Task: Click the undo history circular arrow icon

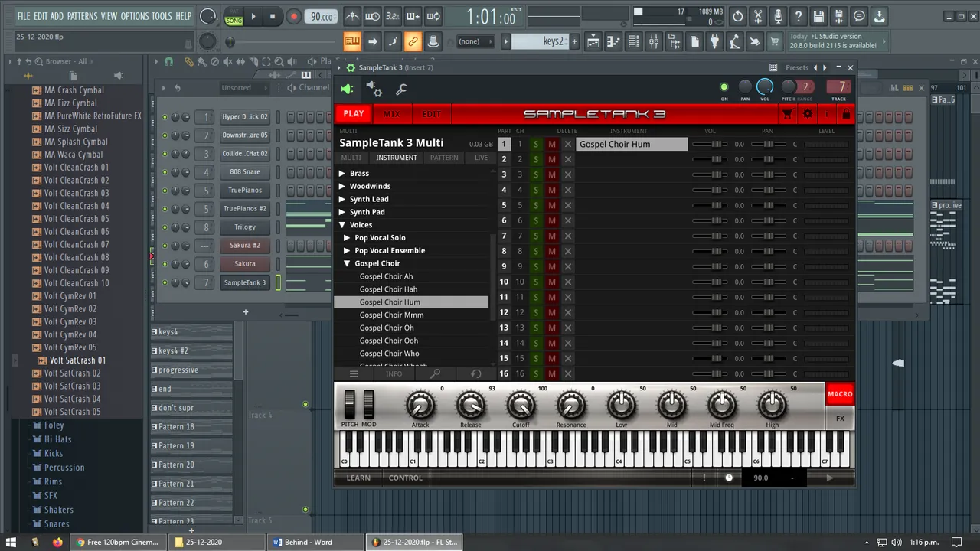Action: 737,16
